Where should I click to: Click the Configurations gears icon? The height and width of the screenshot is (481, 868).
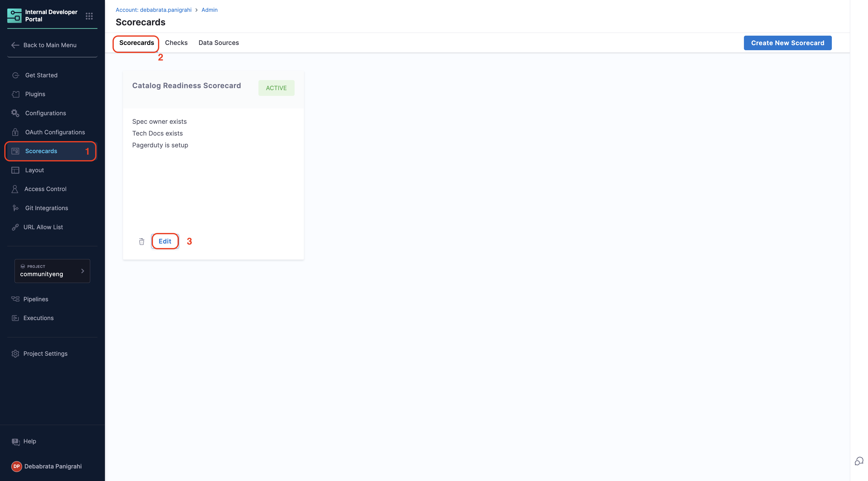pyautogui.click(x=15, y=113)
